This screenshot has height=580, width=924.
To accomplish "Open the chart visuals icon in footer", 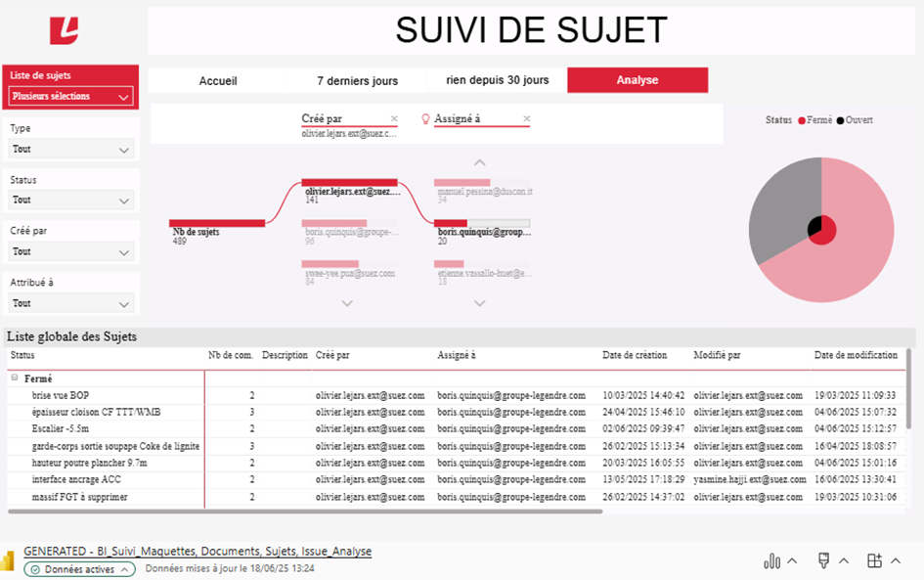I will pyautogui.click(x=772, y=561).
